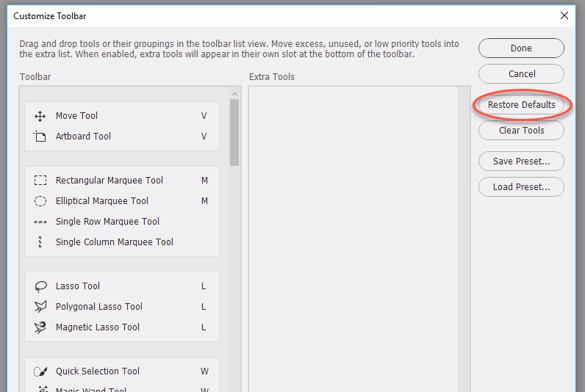Viewport: 585px width, 392px height.
Task: Click the Clear Tools button
Action: pos(521,131)
